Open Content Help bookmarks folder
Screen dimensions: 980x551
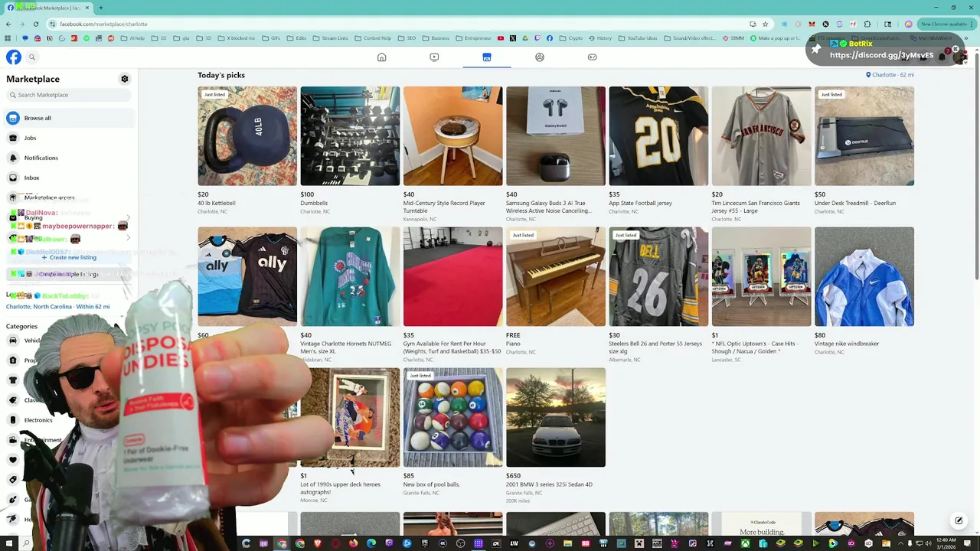coord(372,38)
